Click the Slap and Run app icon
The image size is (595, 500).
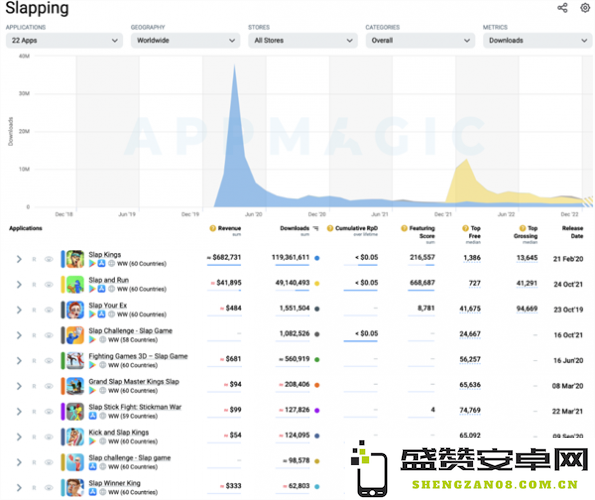point(75,285)
